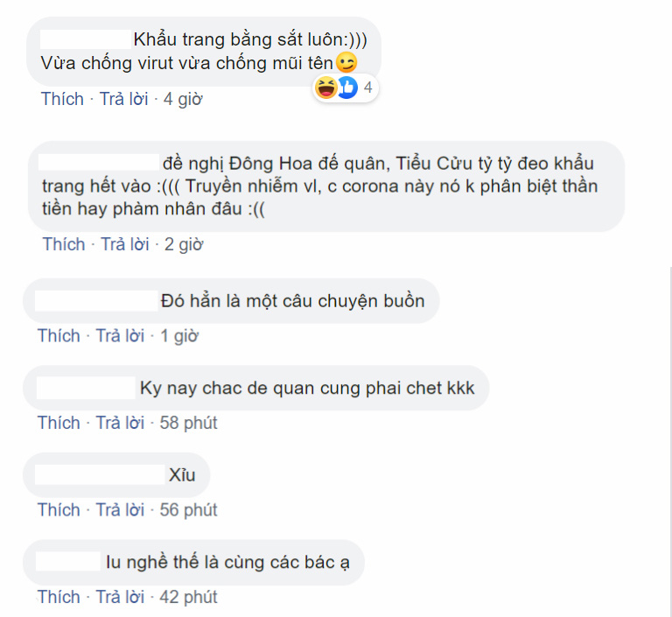This screenshot has width=672, height=617.
Task: Reply to the 'Xỉu' comment
Action: coord(120,510)
